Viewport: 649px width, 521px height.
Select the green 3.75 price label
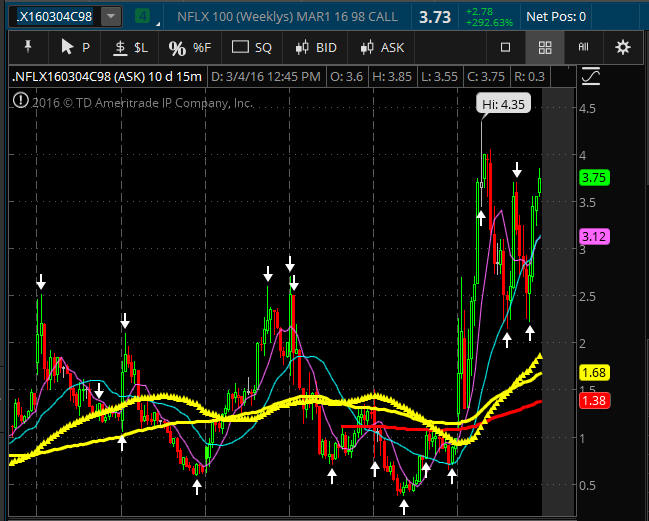click(x=594, y=178)
